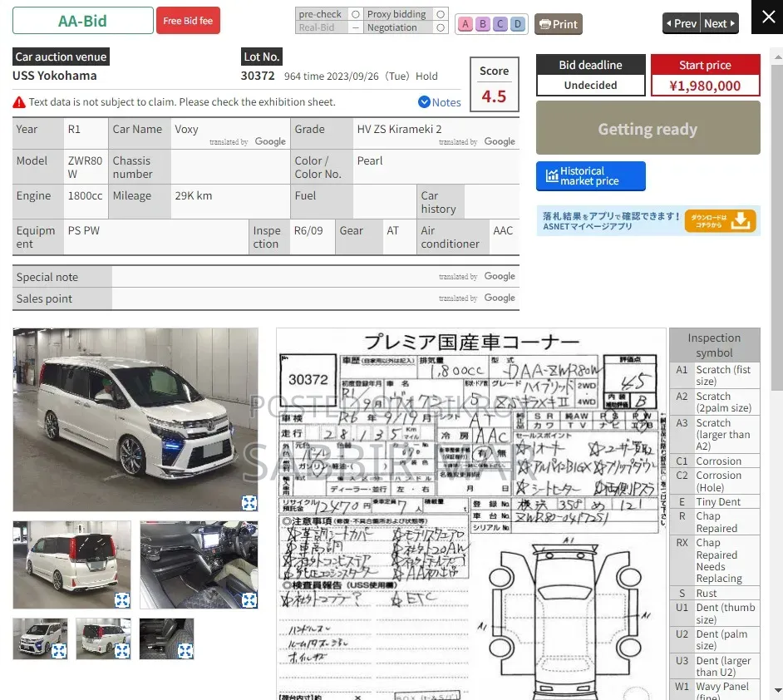This screenshot has width=783, height=700.
Task: Select the Negotiation radio option
Action: [441, 28]
